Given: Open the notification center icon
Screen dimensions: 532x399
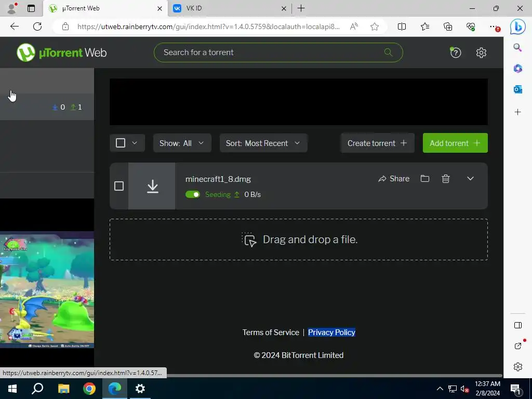Looking at the screenshot, I should tap(516, 389).
